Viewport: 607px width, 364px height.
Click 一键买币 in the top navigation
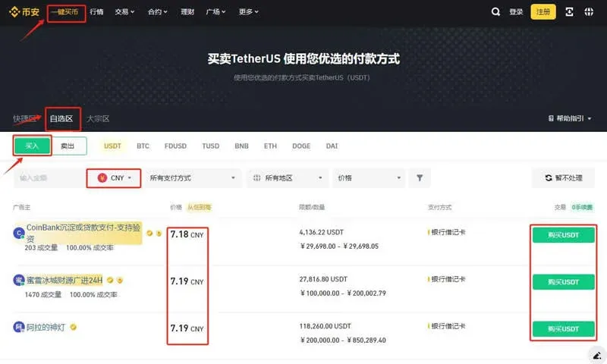[x=64, y=12]
